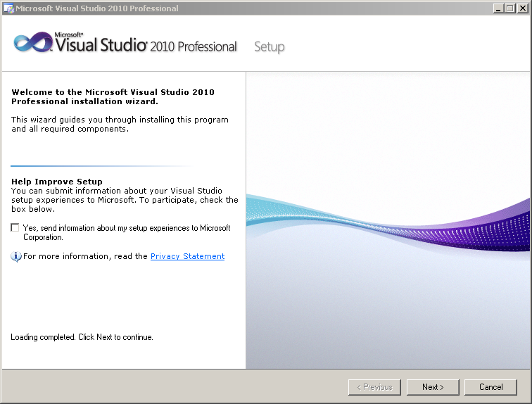Click 'For more information, read the' text

(85, 256)
